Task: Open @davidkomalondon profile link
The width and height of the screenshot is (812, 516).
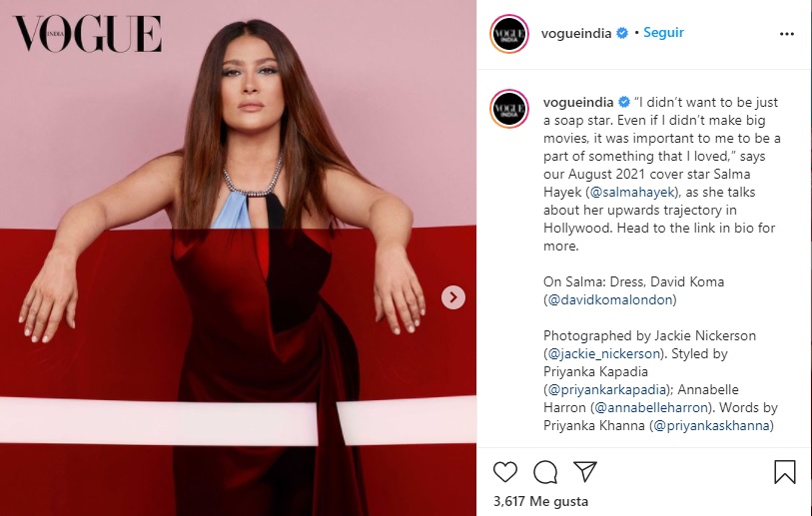Action: click(x=610, y=299)
